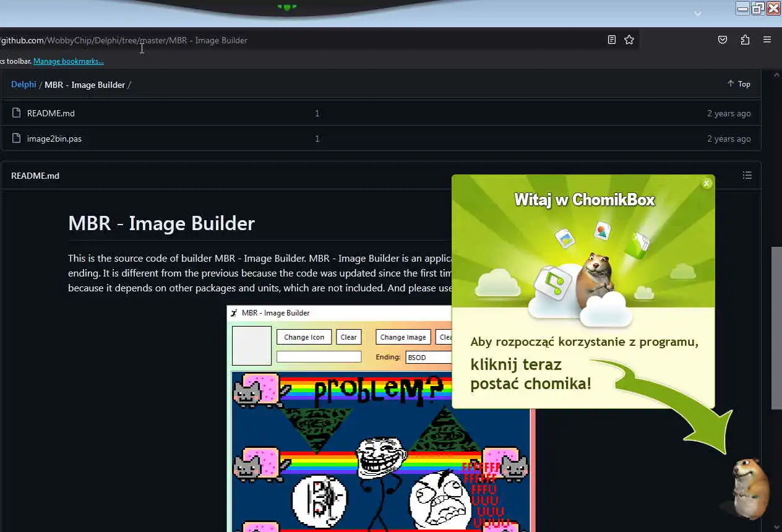This screenshot has width=782, height=532.
Task: Click the "kliknij teraz postać chomika!" text
Action: (x=531, y=374)
